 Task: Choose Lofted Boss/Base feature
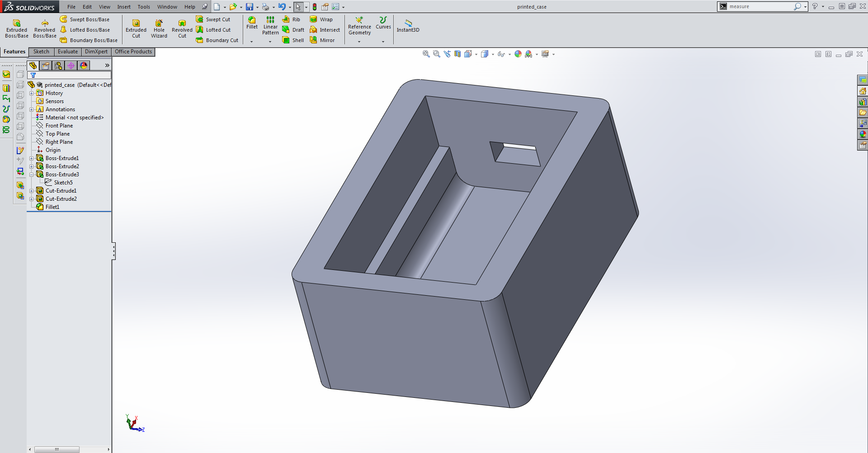coord(85,30)
